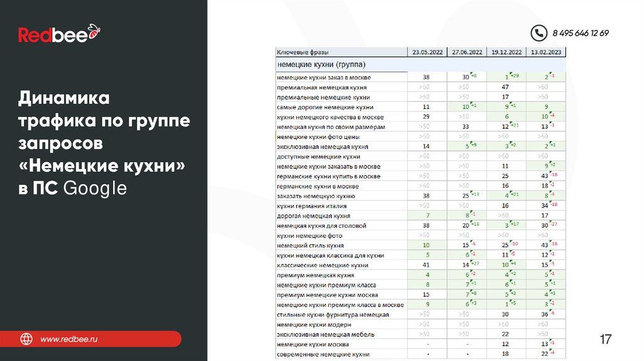Click row 'кухни немецкого качества в москве'

[421, 116]
